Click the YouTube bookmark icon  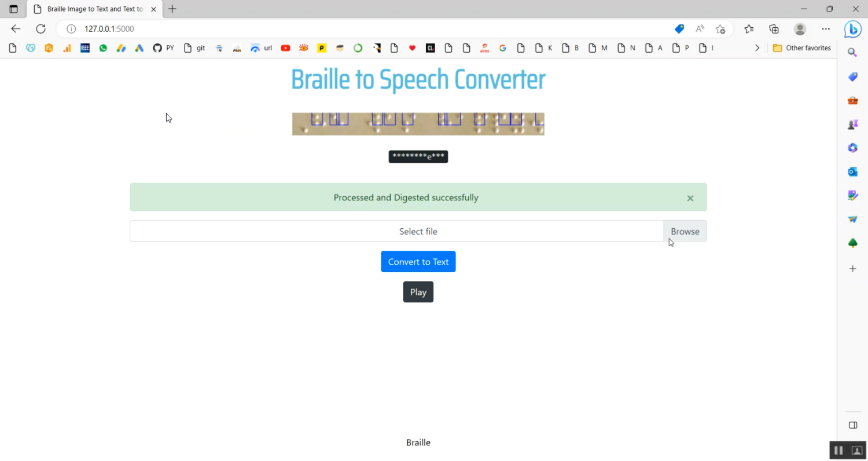[x=285, y=48]
